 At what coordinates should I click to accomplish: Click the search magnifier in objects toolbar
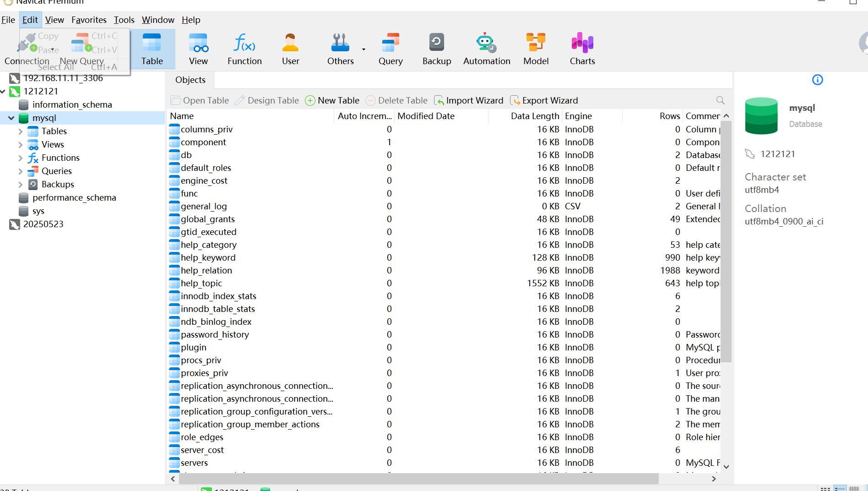pos(721,100)
